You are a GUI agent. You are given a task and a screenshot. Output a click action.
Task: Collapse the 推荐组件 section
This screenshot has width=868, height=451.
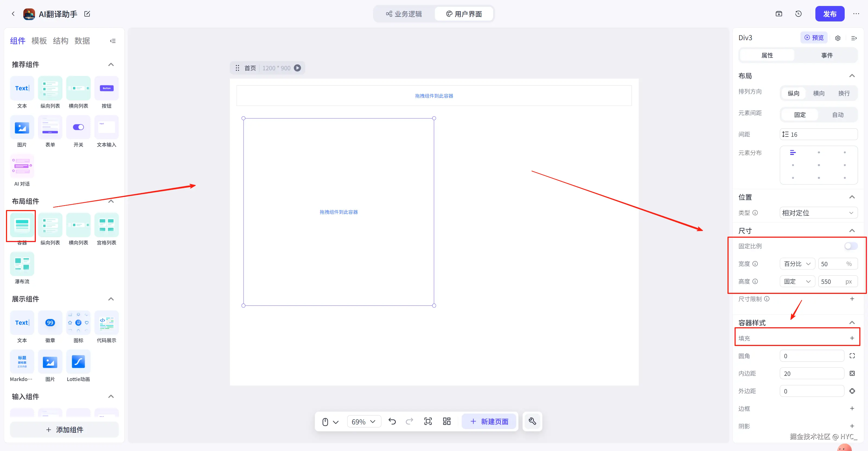coord(111,64)
